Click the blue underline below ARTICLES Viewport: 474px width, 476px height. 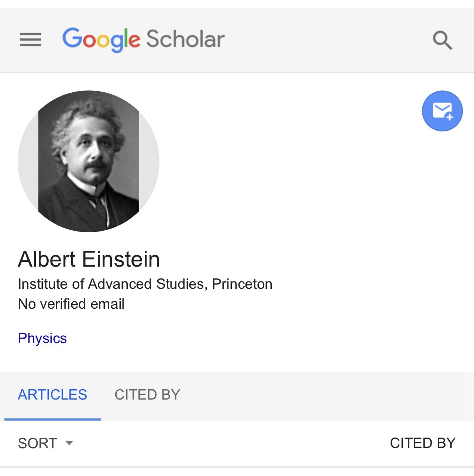tap(52, 419)
